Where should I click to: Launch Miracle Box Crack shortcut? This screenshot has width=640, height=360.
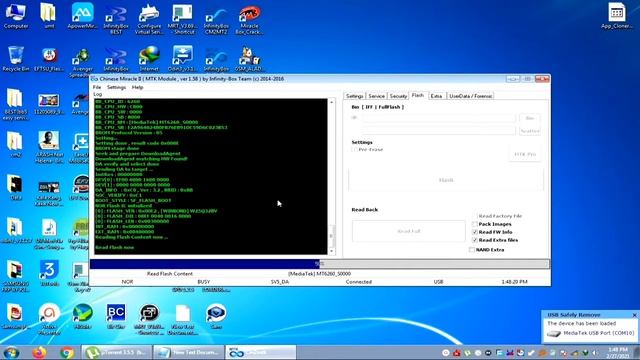(249, 18)
